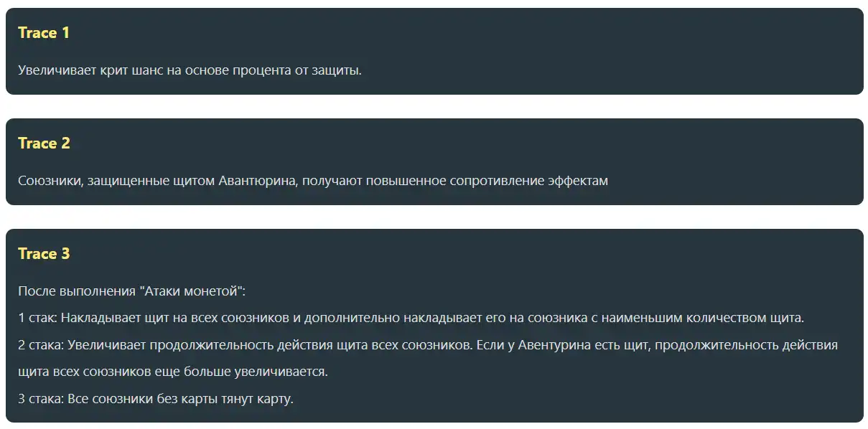Click the Trace 1 description about крит шанс

coord(190,71)
